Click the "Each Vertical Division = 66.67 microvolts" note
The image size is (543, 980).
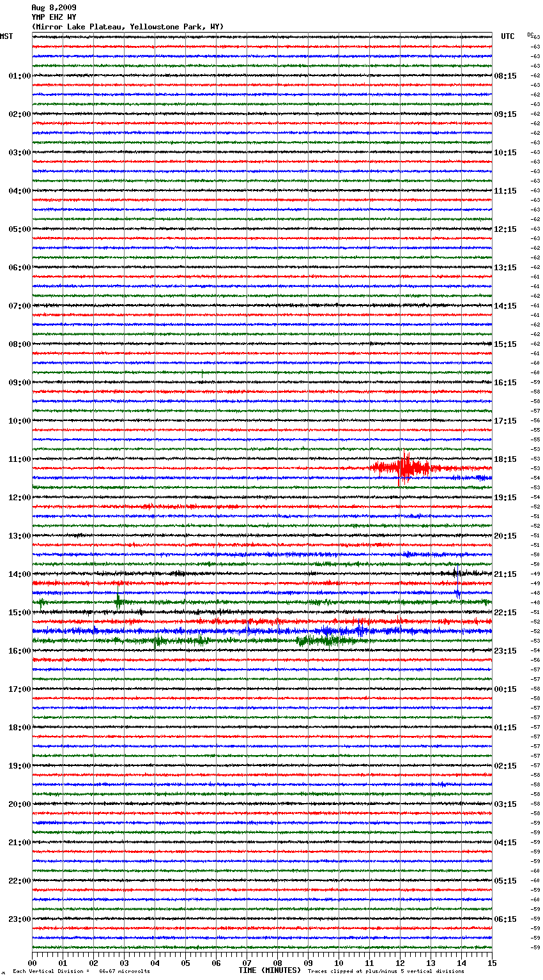82,971
